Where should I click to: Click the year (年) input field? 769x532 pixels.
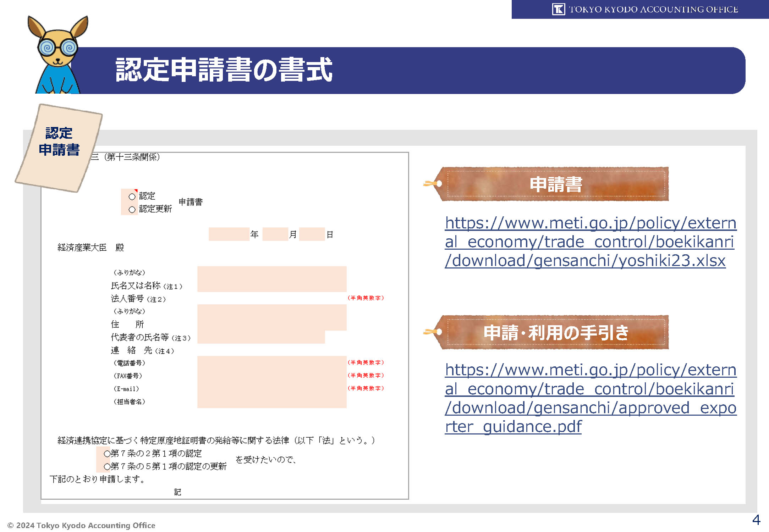[x=229, y=234]
